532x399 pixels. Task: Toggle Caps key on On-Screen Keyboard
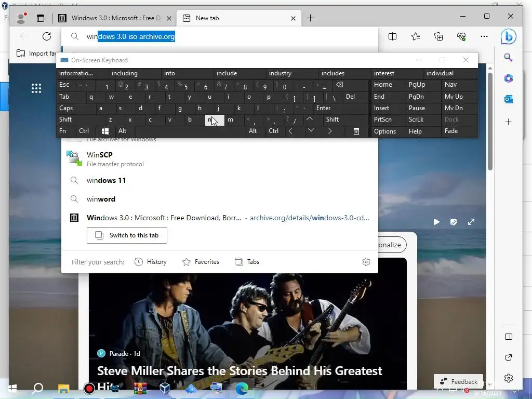point(76,108)
